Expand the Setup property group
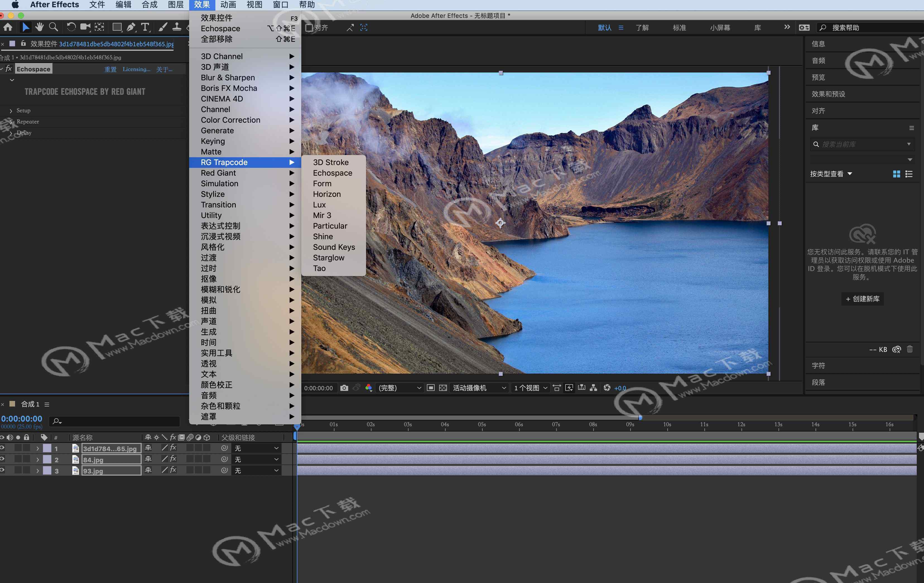This screenshot has width=924, height=583. pyautogui.click(x=11, y=110)
